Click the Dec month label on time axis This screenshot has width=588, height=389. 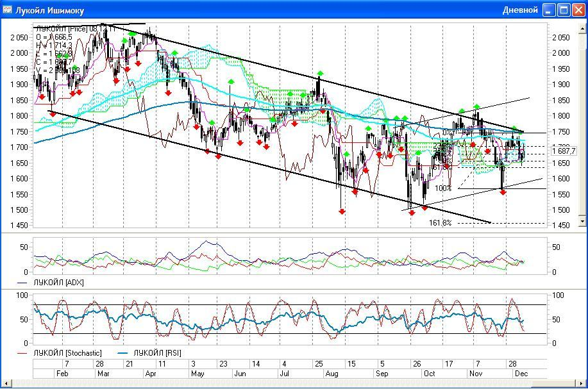[521, 374]
